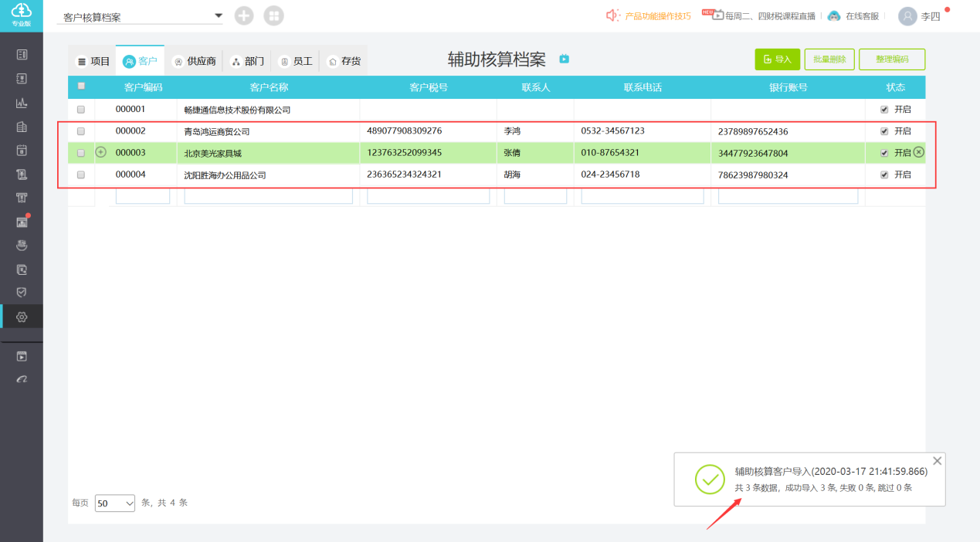Toggle the select-all checkbox in table header
The width and height of the screenshot is (980, 542).
81,86
